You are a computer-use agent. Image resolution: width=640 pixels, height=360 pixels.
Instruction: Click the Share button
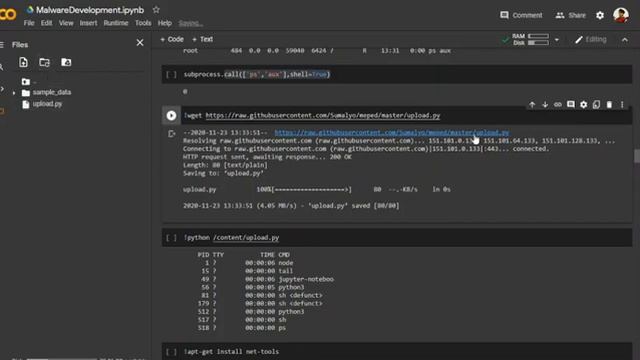pyautogui.click(x=570, y=15)
